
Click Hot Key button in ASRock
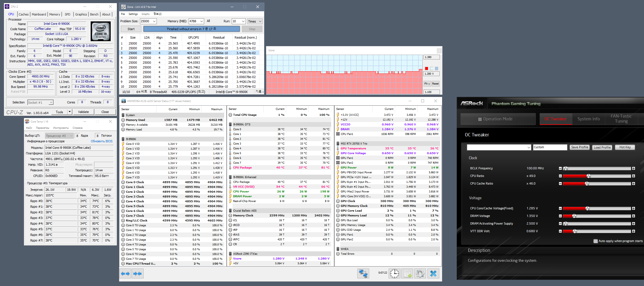[625, 147]
